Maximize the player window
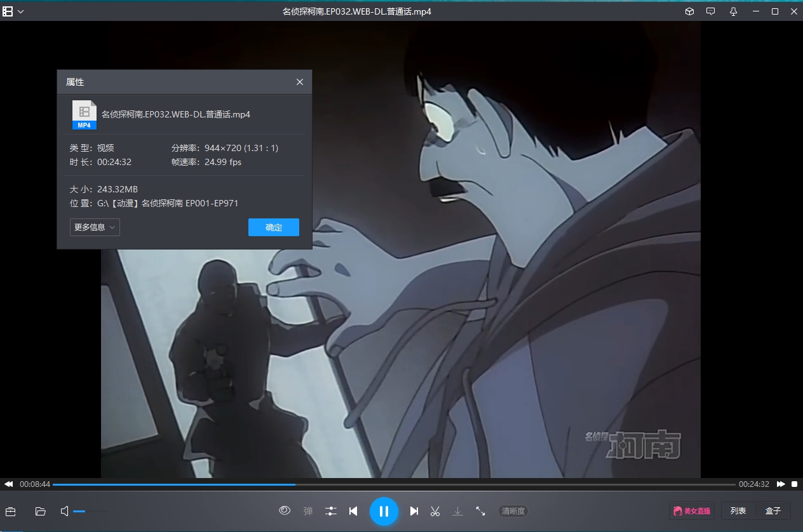The width and height of the screenshot is (803, 532). pos(775,11)
